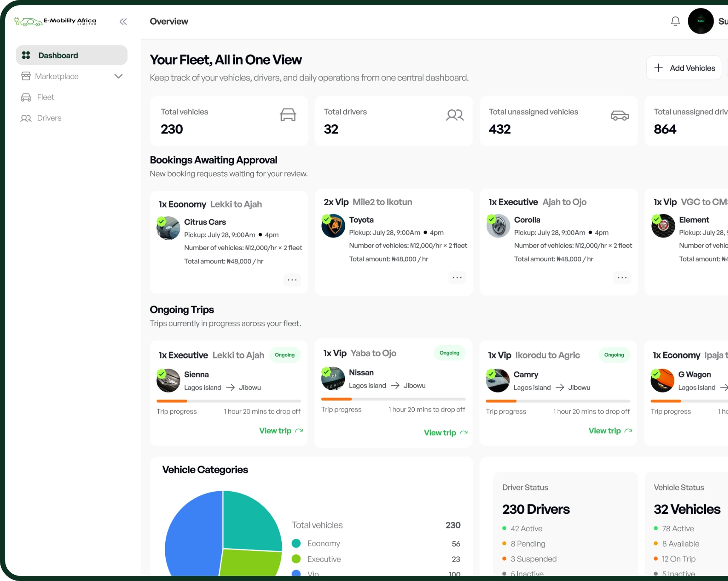Click the user profile avatar

click(701, 21)
